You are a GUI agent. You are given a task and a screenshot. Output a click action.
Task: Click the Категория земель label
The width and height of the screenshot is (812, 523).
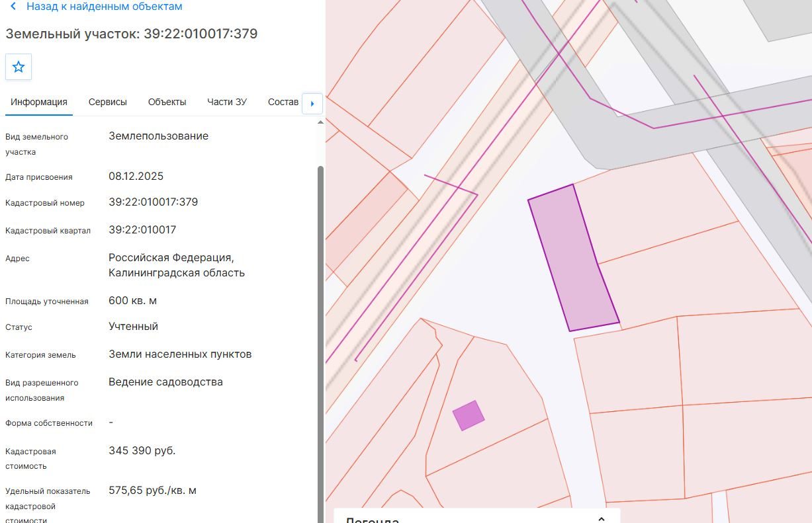pyautogui.click(x=40, y=355)
